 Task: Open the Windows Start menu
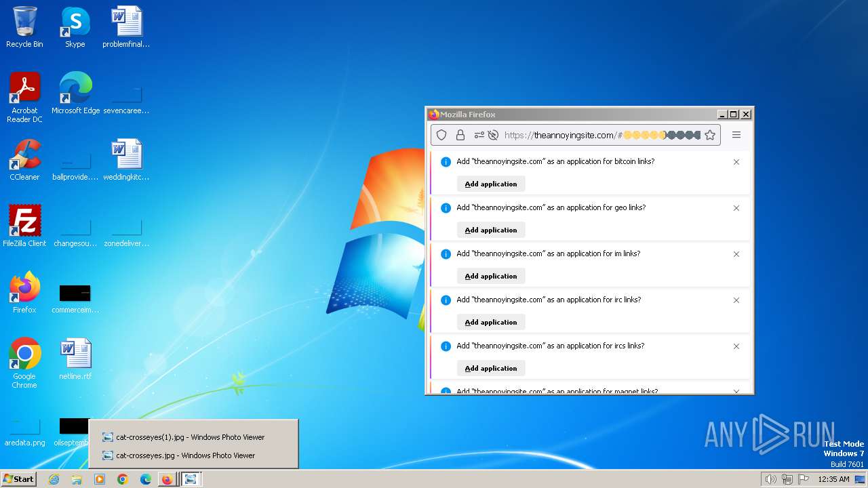point(18,479)
